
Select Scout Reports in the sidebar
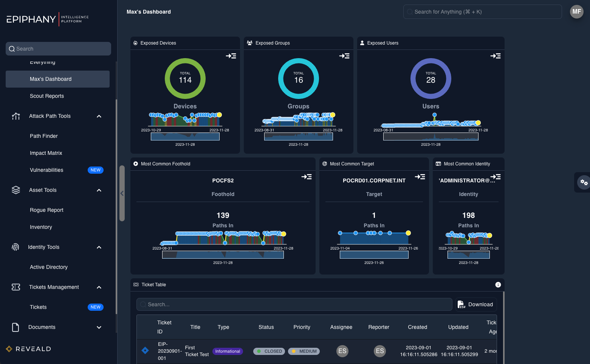pyautogui.click(x=46, y=96)
